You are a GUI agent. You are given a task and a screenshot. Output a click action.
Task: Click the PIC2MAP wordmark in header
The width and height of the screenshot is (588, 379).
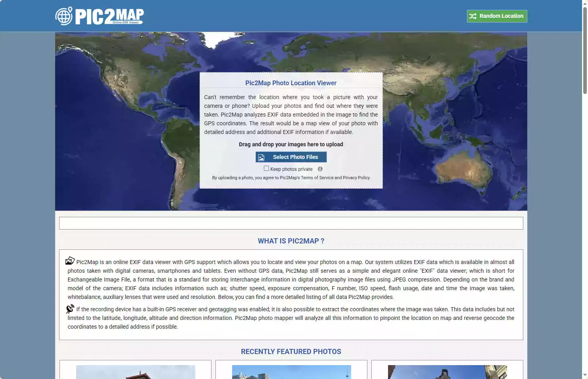[x=110, y=16]
